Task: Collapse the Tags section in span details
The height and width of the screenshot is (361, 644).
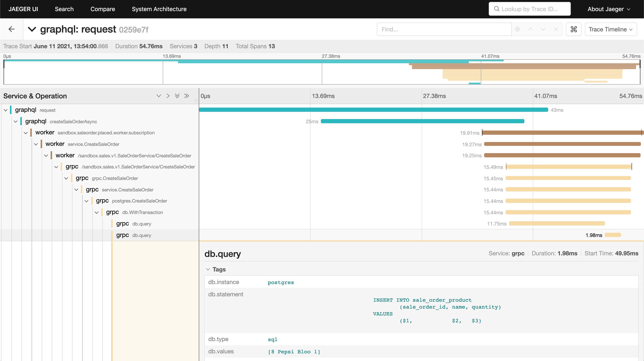Action: click(216, 269)
